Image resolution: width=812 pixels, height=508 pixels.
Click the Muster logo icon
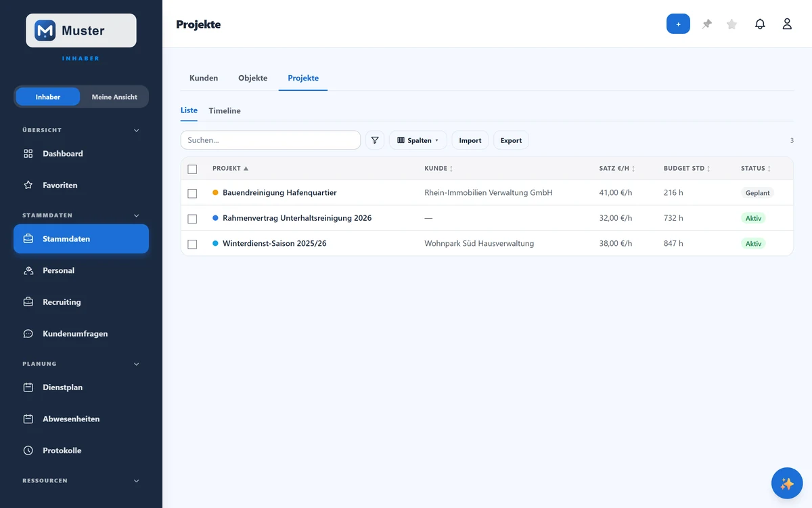[x=45, y=30]
